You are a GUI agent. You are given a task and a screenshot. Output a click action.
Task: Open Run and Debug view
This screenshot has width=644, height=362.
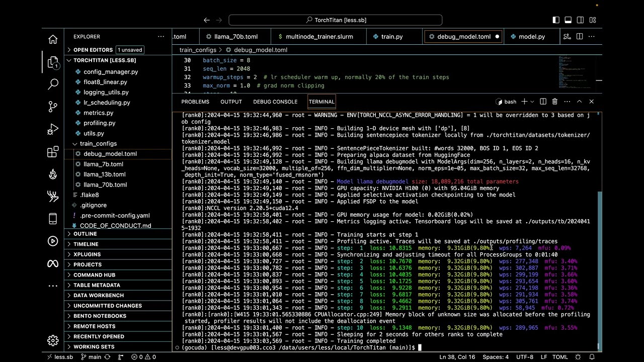(x=53, y=130)
